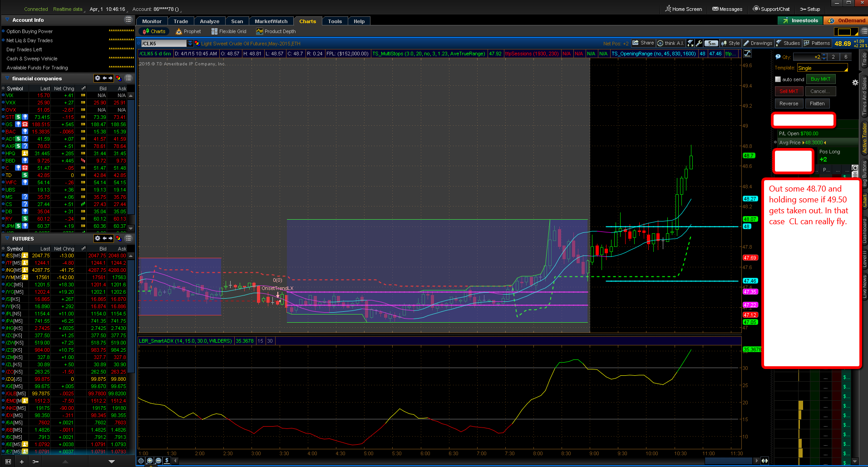Viewport: 868px width, 467px height.
Task: Click the sidebar wrench icon at the bottom
Action: pyautogui.click(x=35, y=462)
